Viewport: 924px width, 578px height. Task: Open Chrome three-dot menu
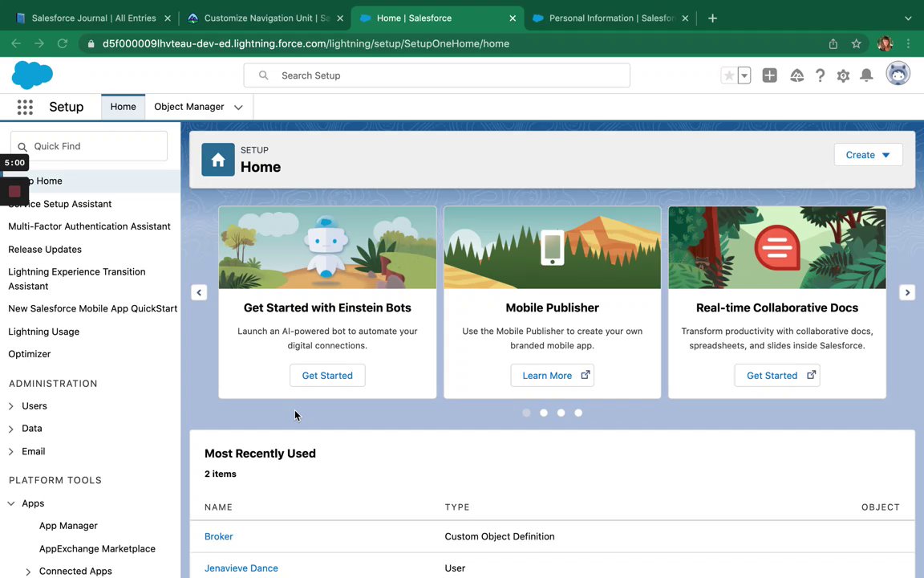pyautogui.click(x=908, y=43)
